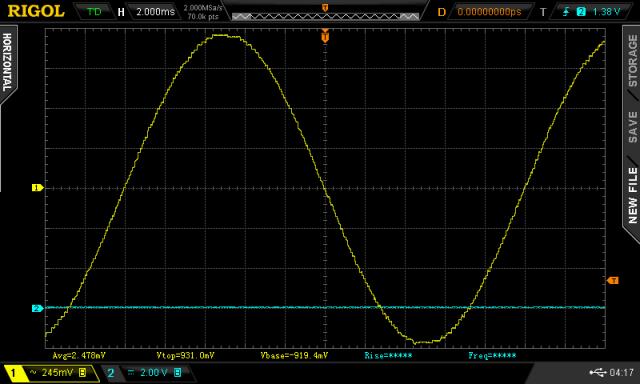The image size is (640, 384).
Task: Click the orange trigger level marker on right edge
Action: click(x=613, y=280)
